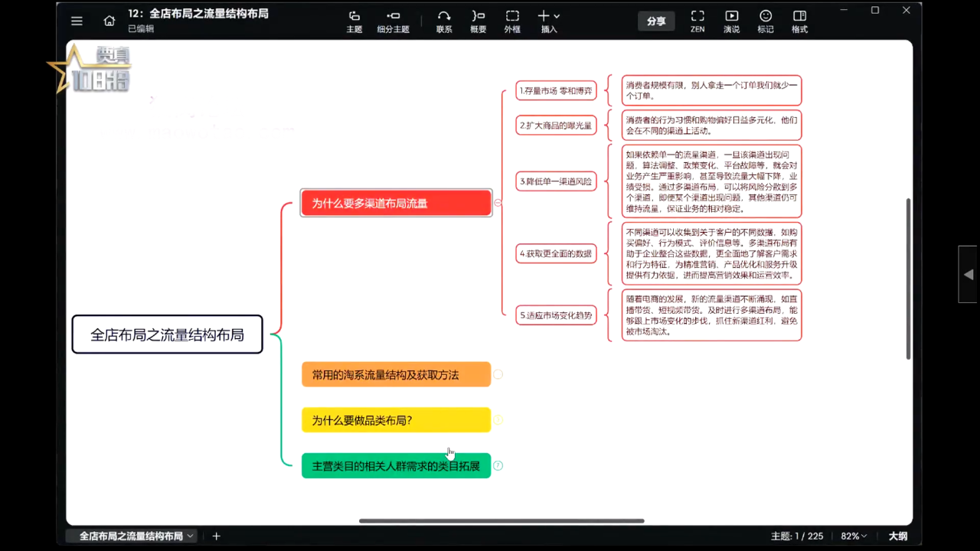Add a summary bracket (概要)
This screenshot has height=551, width=980.
pyautogui.click(x=478, y=21)
